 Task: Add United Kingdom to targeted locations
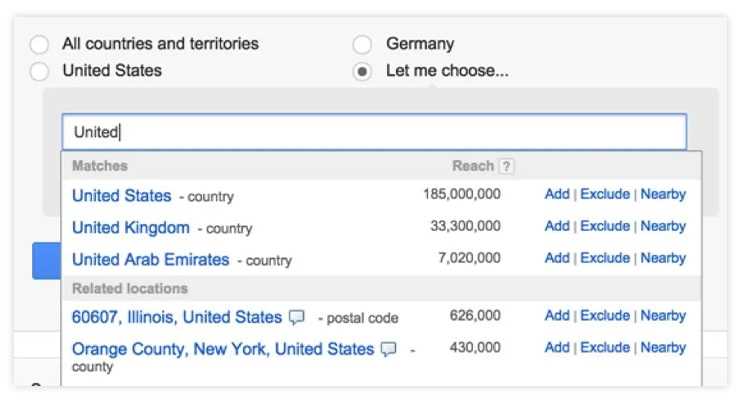(x=557, y=226)
